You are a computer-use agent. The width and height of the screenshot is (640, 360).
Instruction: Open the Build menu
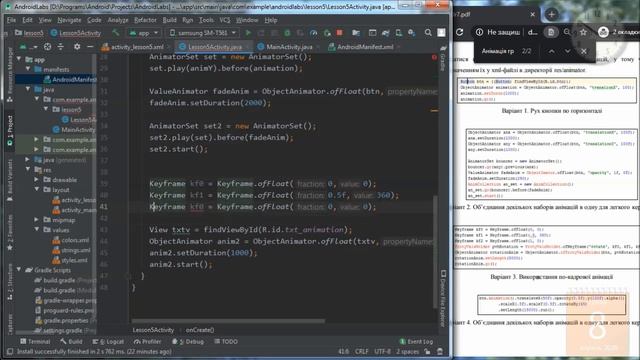pyautogui.click(x=169, y=20)
